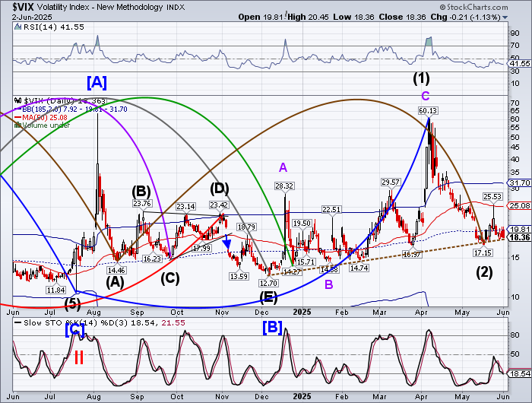Click the $VIX candlestick legend icon
Viewport: 532px width, 403px height.
tap(18, 100)
